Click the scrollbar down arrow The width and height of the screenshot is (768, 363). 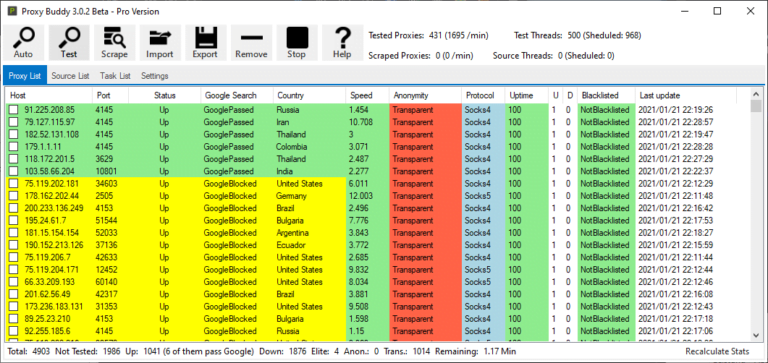click(x=756, y=336)
